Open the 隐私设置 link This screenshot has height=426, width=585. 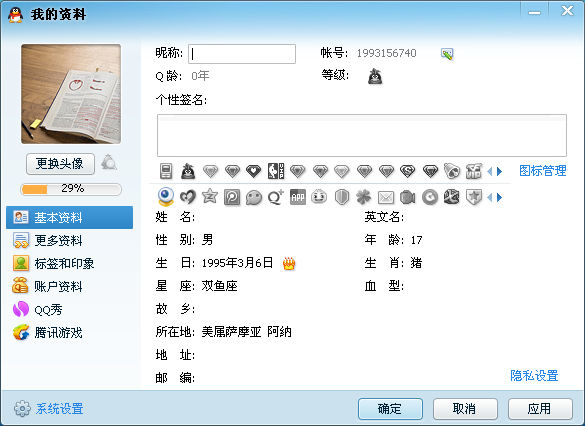point(534,376)
